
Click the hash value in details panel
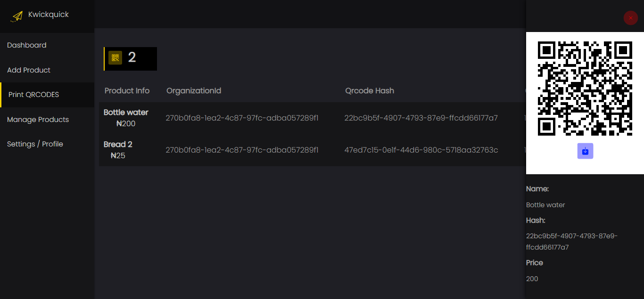tap(572, 242)
